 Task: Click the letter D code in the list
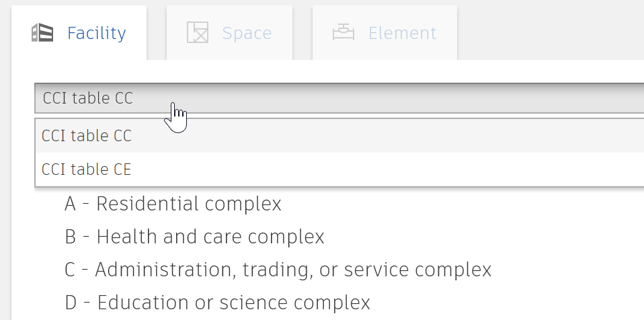(x=71, y=303)
